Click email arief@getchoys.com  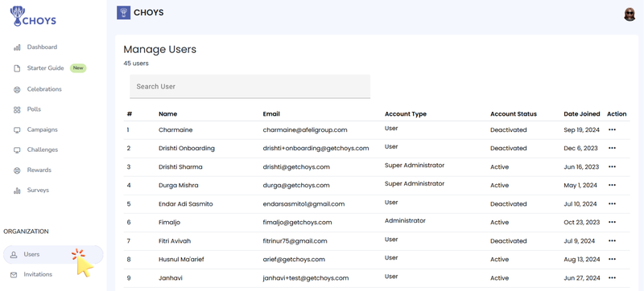294,260
